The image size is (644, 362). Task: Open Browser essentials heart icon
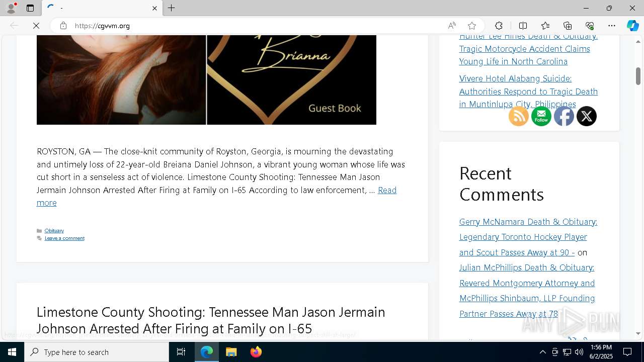(590, 26)
